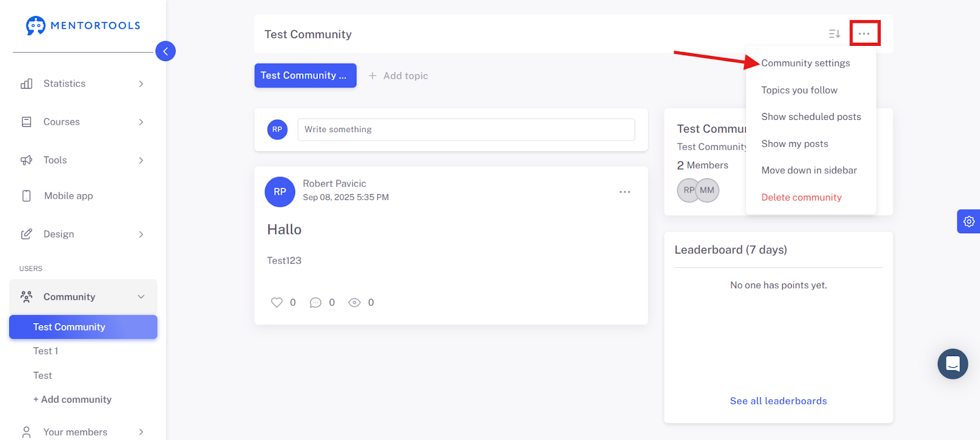Open Test 1 community in the sidebar
This screenshot has height=440, width=980.
[x=46, y=351]
